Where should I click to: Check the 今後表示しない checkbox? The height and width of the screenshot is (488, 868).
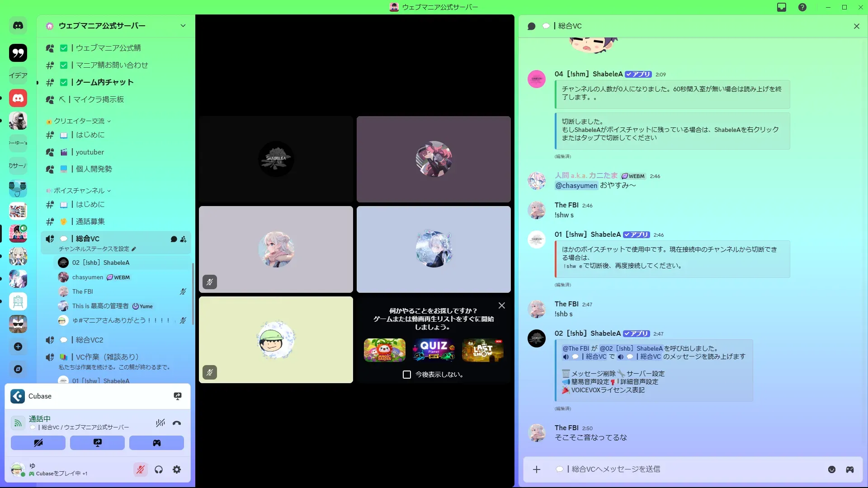tap(407, 375)
